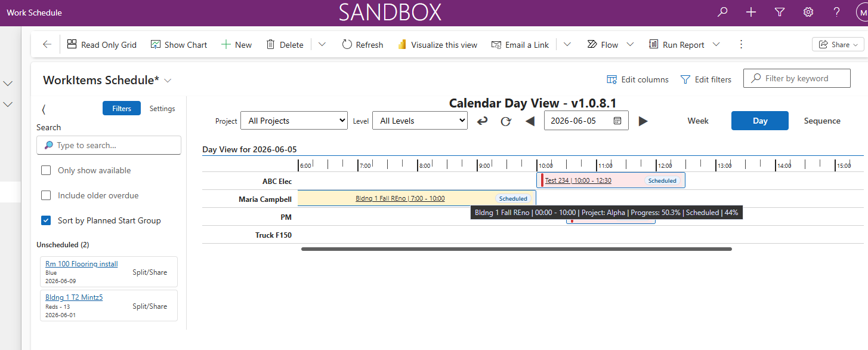Click Email a Link

(x=520, y=44)
